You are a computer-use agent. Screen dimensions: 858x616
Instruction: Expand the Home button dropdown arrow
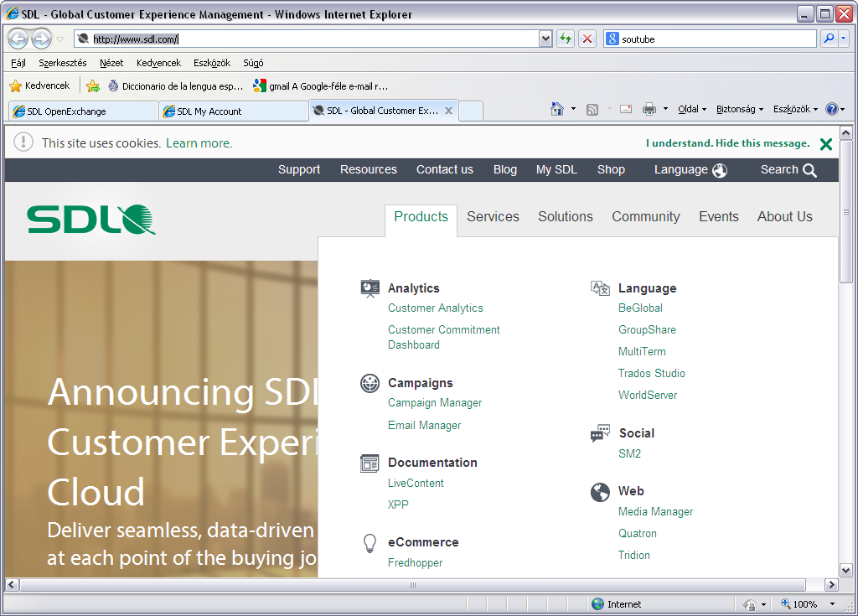[x=573, y=109]
